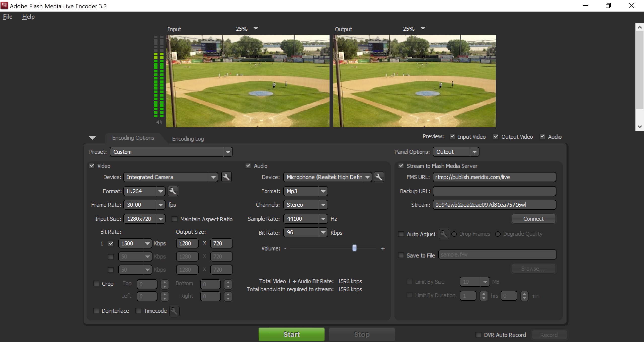Screen dimensions: 644x342
Task: Open the File menu
Action: 8,17
